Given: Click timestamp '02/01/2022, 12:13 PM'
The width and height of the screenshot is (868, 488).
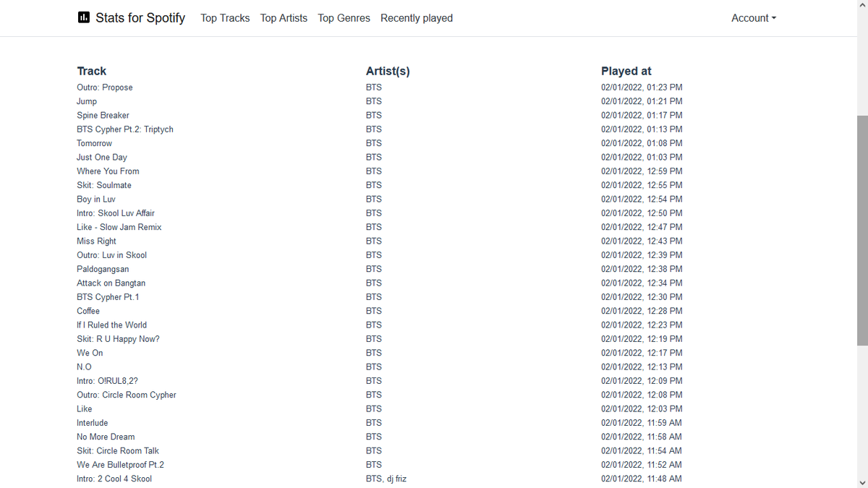Looking at the screenshot, I should [642, 367].
